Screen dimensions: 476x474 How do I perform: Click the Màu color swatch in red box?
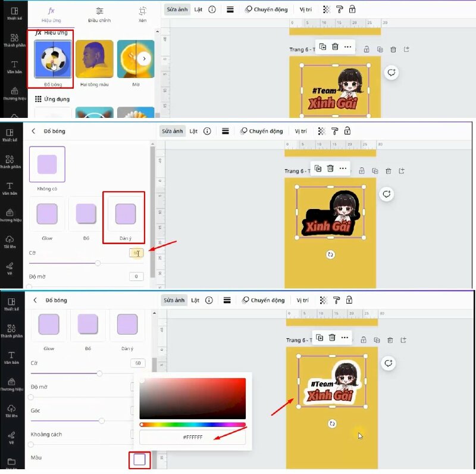click(139, 459)
